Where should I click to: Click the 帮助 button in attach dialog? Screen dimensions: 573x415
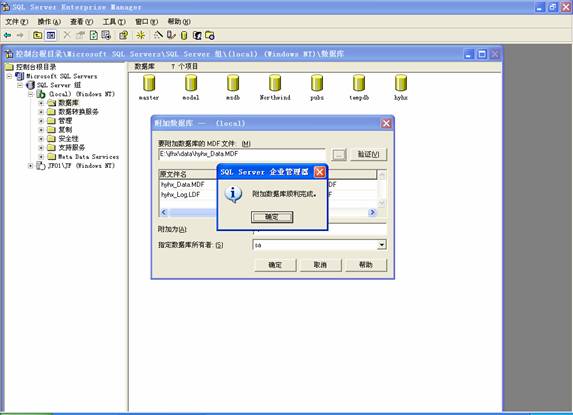point(366,265)
